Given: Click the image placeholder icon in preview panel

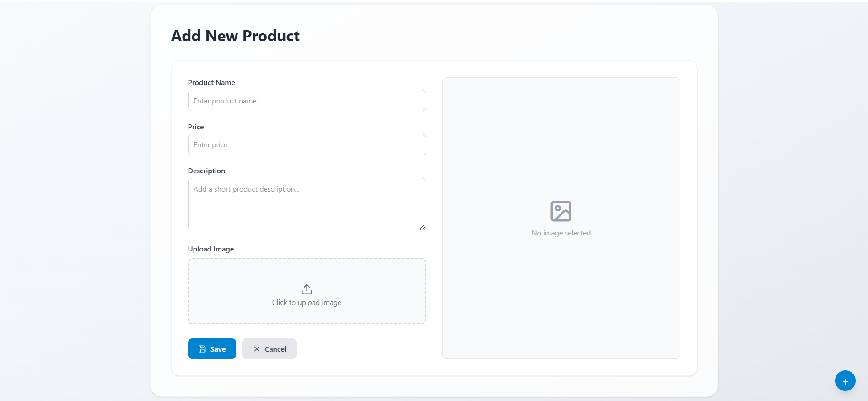Looking at the screenshot, I should tap(561, 211).
